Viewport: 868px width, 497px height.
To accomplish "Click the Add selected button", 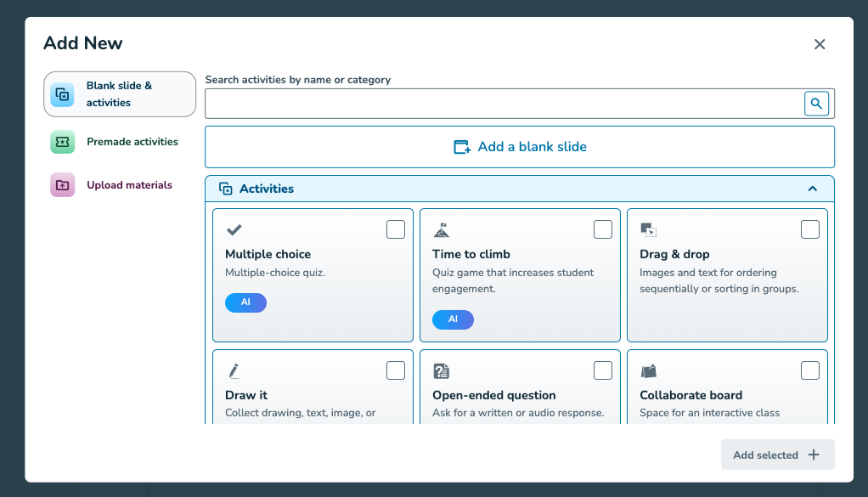I will [777, 455].
